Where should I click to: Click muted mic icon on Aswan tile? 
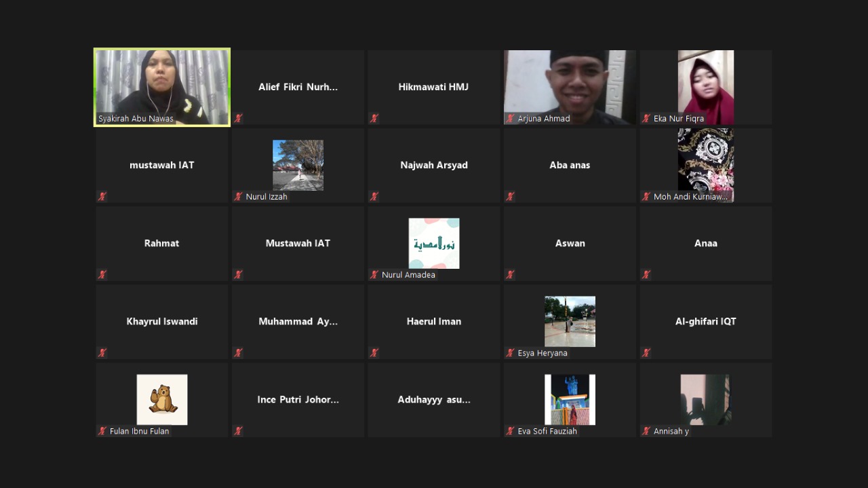510,275
